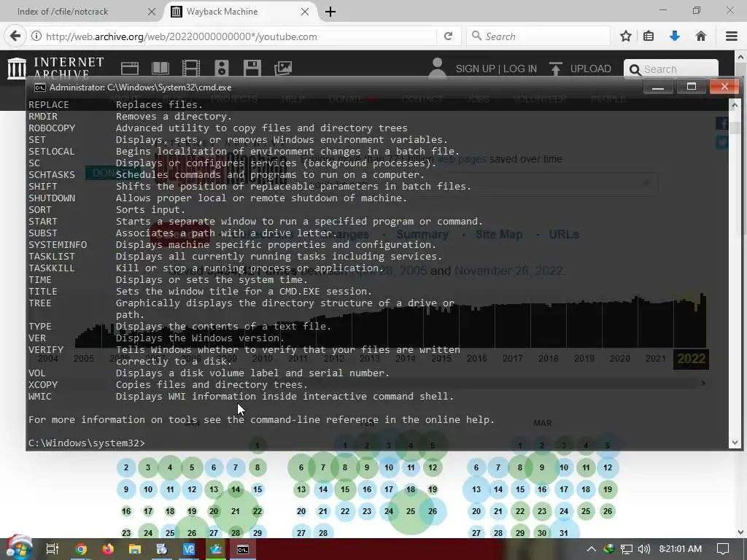Click the cmd.exe scrollbar up arrow
747x560 pixels.
tap(735, 105)
